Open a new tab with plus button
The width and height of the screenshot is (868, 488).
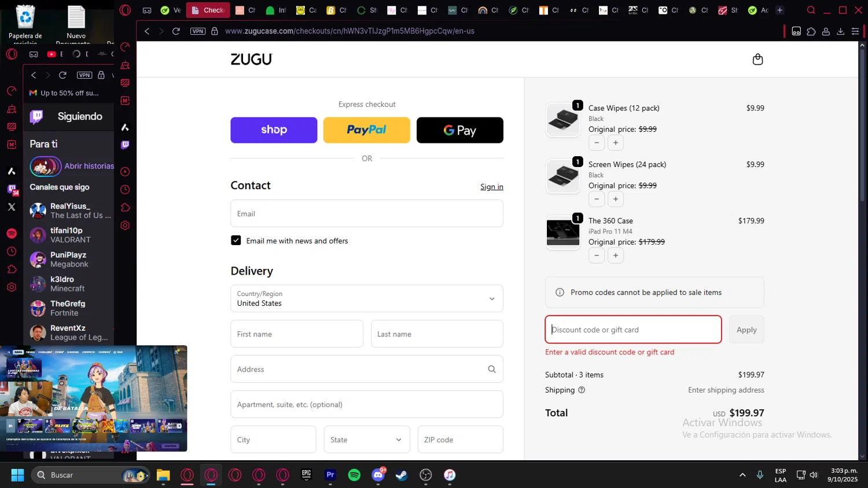pos(779,10)
